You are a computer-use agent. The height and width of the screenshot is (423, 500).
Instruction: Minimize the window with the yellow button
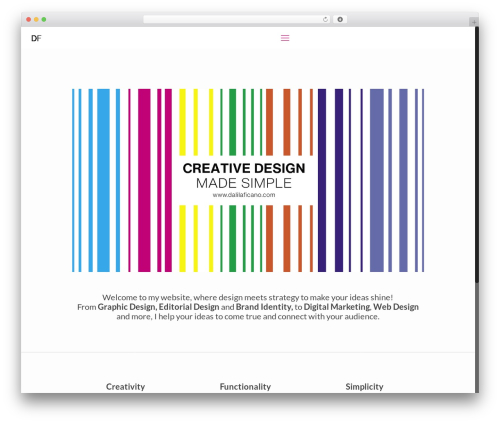point(36,20)
